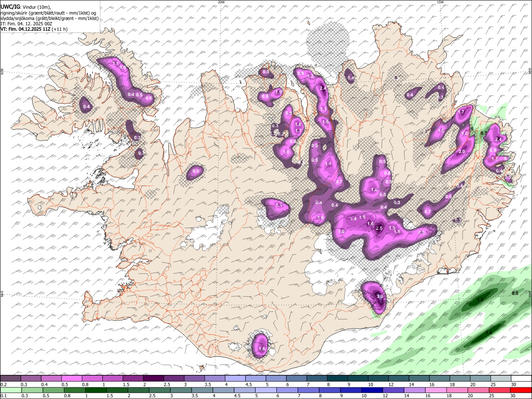Pick the bright pink swatch between 0.5 and 0.8 in upper legend
The width and height of the screenshot is (532, 399).
click(72, 378)
